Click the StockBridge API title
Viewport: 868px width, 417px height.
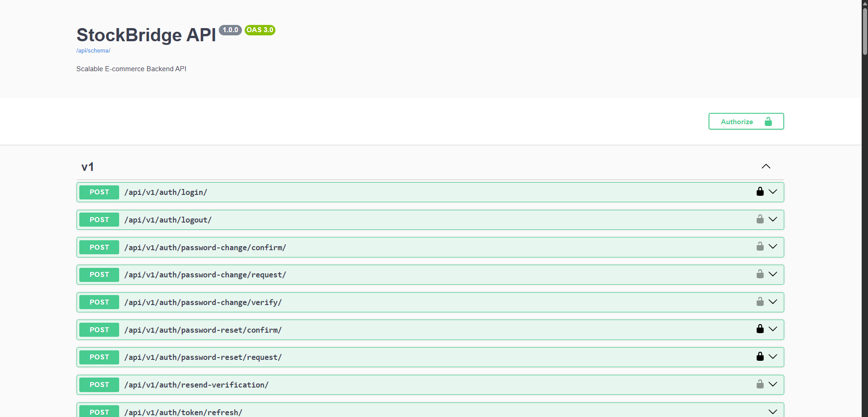click(x=146, y=35)
